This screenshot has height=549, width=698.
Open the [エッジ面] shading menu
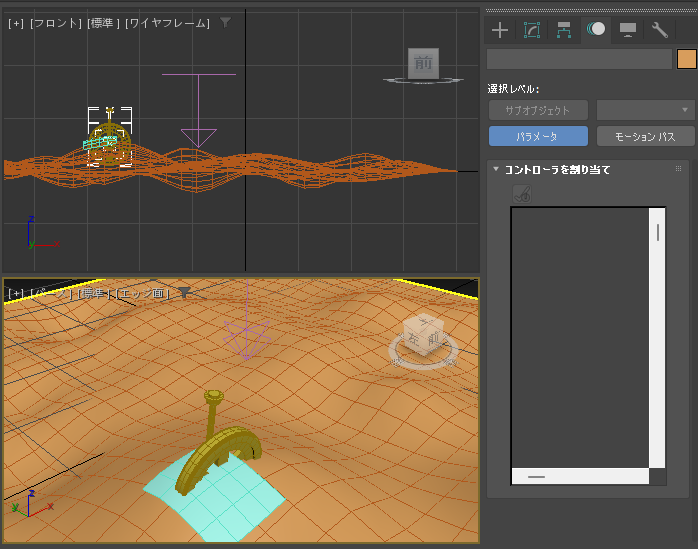pyautogui.click(x=142, y=293)
